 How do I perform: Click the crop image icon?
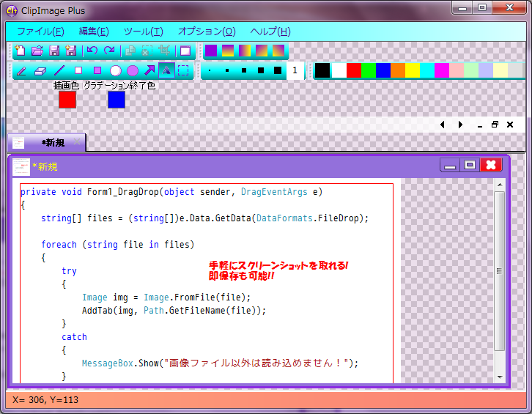[164, 51]
